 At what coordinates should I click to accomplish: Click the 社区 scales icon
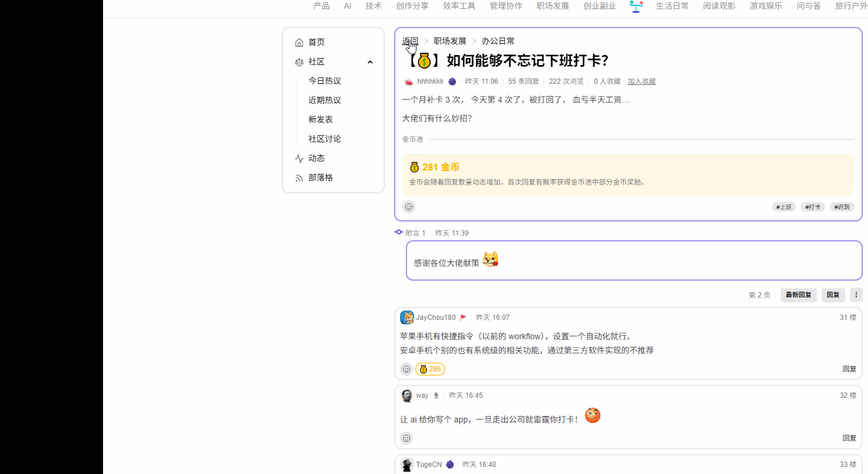299,62
